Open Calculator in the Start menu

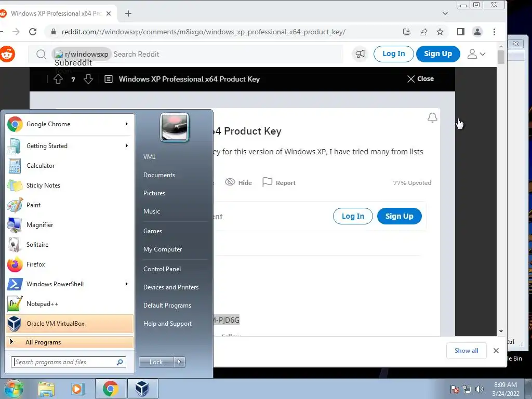(x=70, y=166)
